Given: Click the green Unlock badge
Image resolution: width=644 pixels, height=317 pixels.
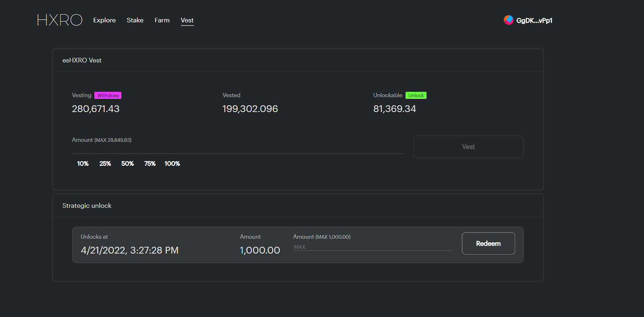Looking at the screenshot, I should (416, 95).
